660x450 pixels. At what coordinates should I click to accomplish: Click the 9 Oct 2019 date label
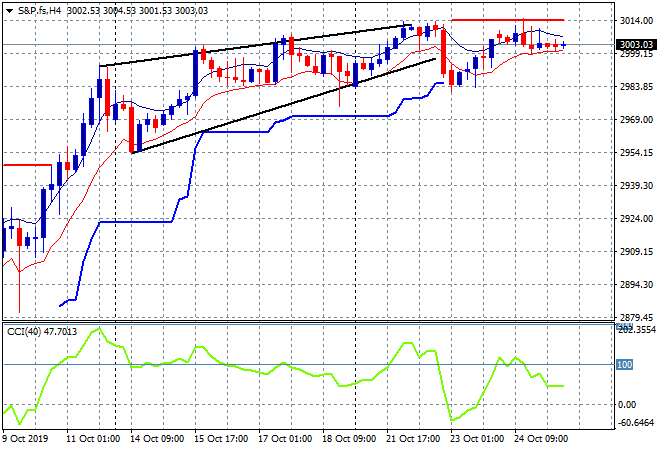coord(25,439)
